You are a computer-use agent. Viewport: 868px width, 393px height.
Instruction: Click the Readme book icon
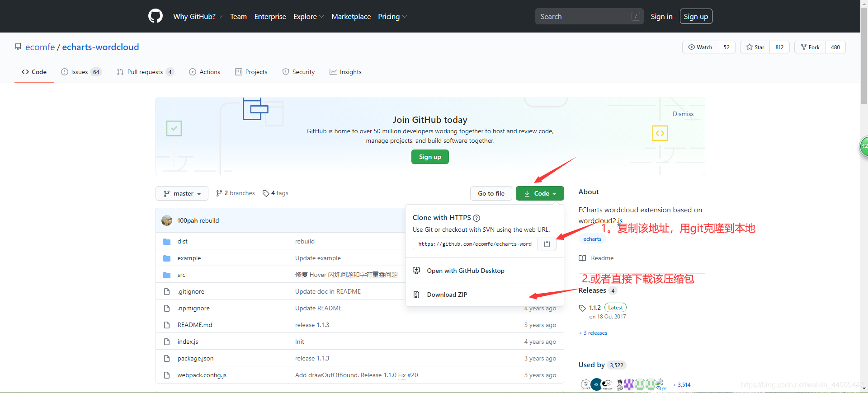(x=582, y=258)
